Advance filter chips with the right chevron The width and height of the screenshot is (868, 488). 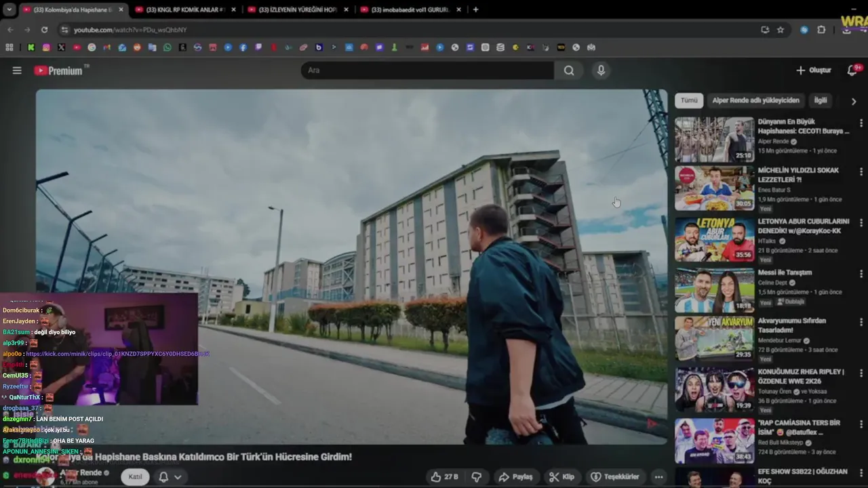click(x=854, y=101)
